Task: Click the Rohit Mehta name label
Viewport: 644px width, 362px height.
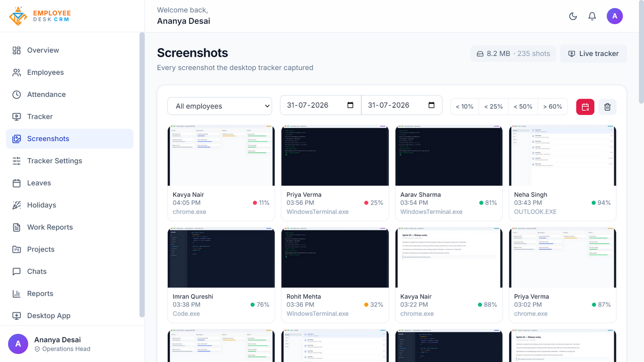Action: pos(304,296)
